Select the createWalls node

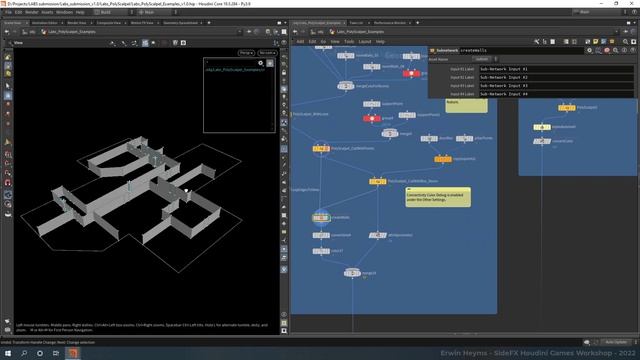pos(321,218)
